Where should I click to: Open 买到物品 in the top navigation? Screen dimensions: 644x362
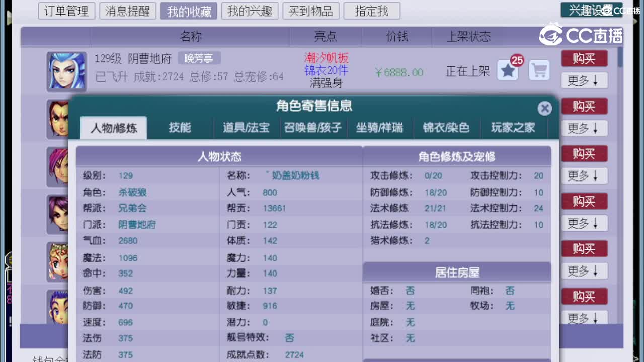[311, 11]
